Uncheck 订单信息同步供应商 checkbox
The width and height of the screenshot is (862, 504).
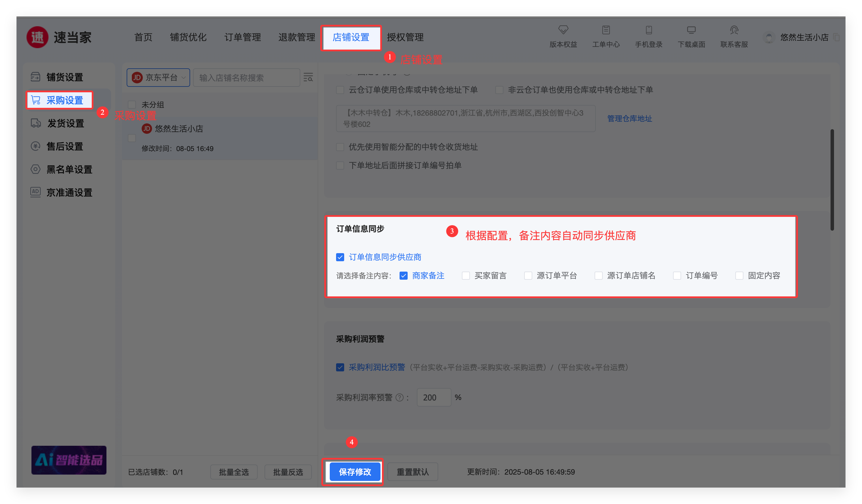(x=340, y=257)
